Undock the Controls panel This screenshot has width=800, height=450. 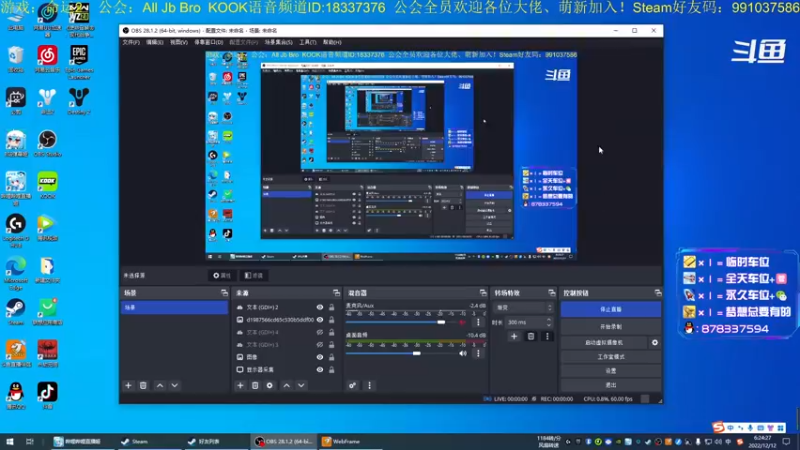click(x=658, y=293)
